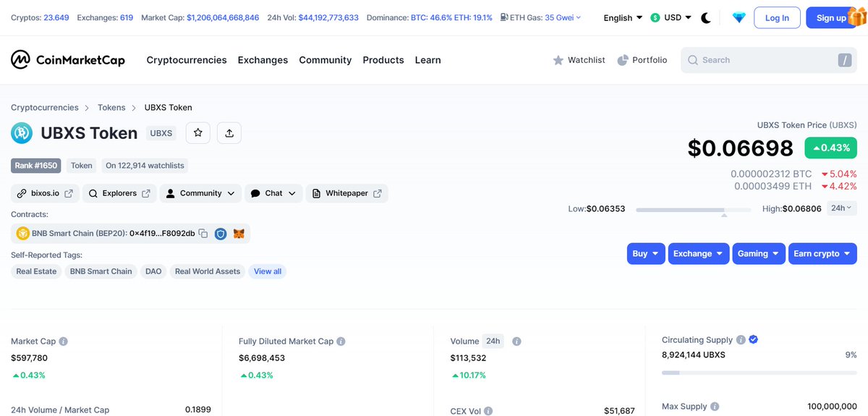Open the Exchanges menu
This screenshot has width=868, height=416.
coord(263,60)
